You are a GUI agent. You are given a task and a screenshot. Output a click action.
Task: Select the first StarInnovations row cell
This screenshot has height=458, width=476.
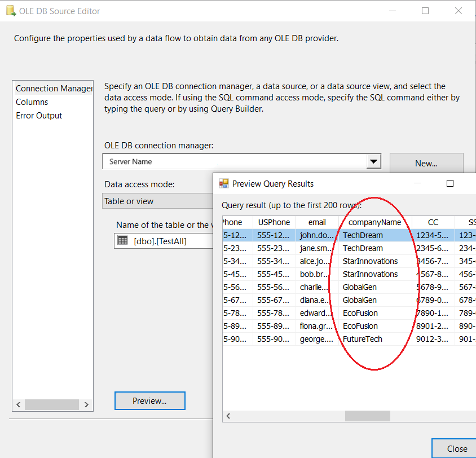click(370, 261)
